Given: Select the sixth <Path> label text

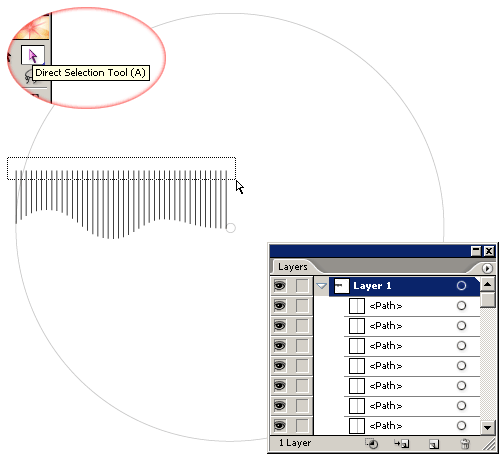Looking at the screenshot, I should click(x=386, y=406).
